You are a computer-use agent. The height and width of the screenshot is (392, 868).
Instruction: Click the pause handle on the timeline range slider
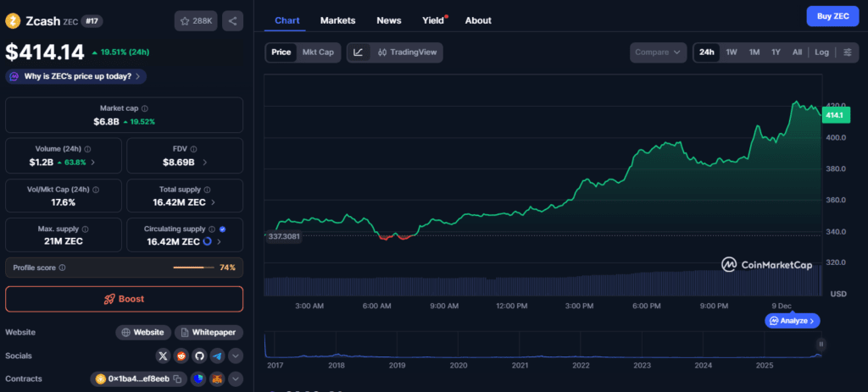pos(821,344)
